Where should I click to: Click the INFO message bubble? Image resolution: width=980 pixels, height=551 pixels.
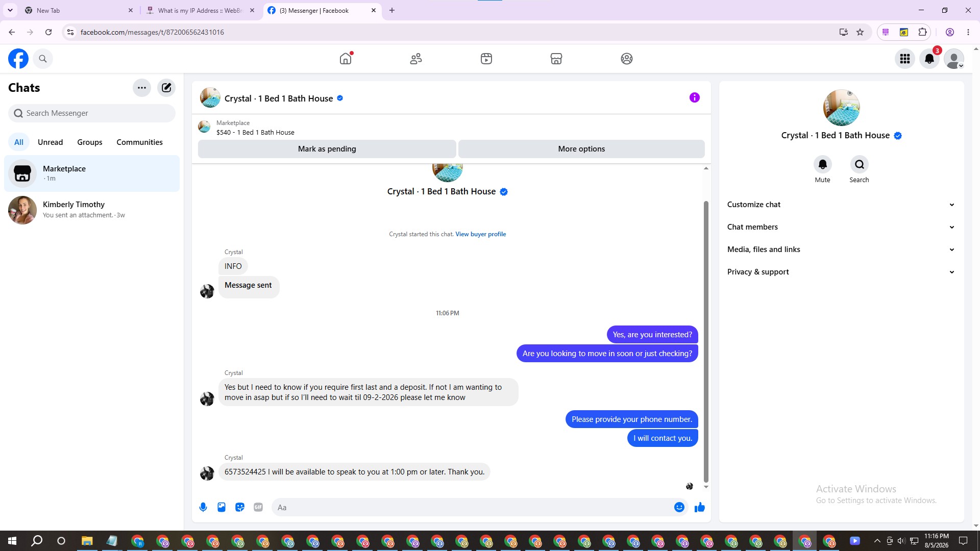[233, 266]
